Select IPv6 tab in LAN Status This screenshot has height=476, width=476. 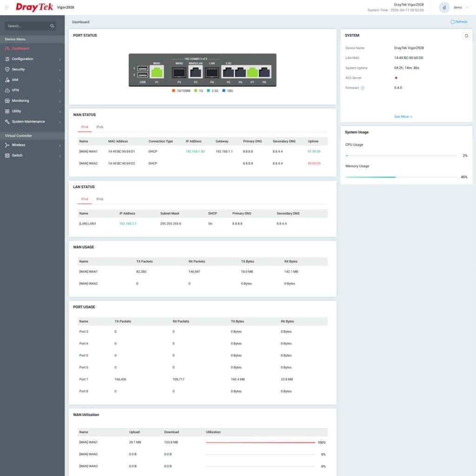(99, 199)
